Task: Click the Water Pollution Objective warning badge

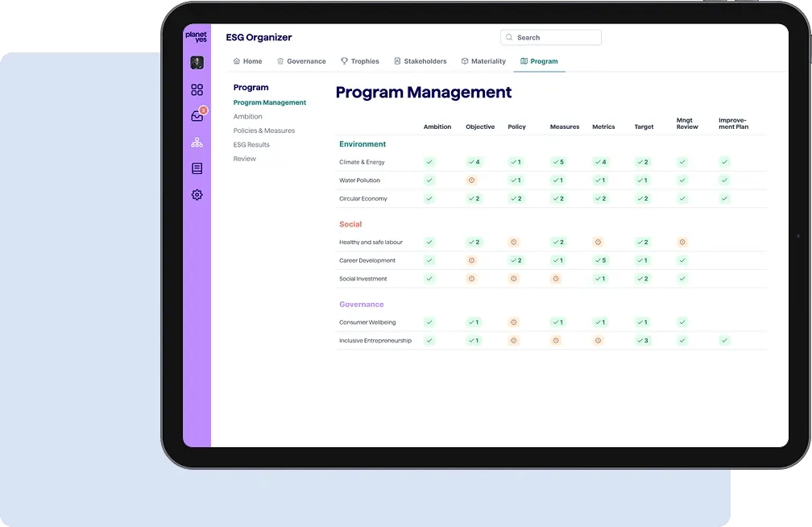Action: 472,181
